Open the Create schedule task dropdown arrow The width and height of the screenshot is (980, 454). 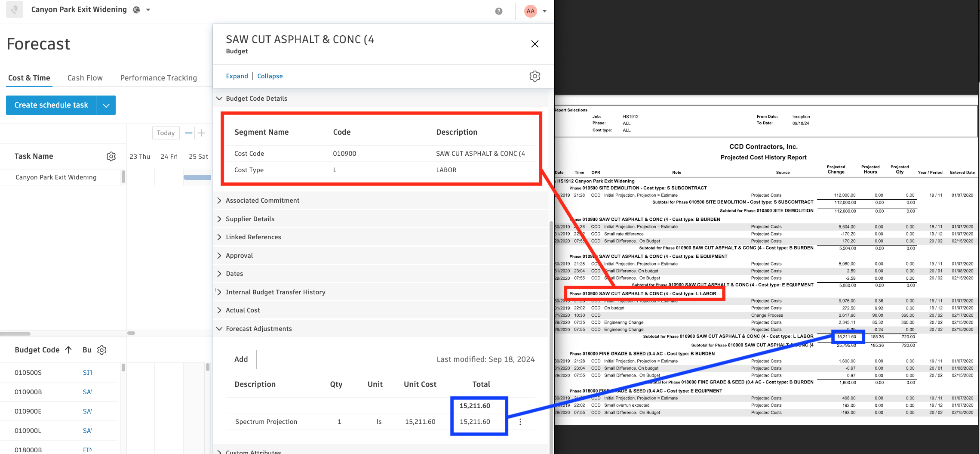[x=106, y=105]
